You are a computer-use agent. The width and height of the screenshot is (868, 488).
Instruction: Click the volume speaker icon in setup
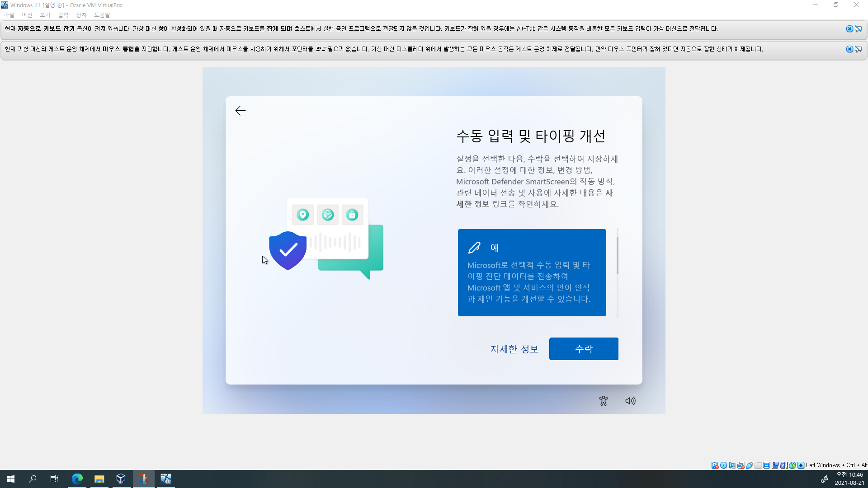pos(630,401)
